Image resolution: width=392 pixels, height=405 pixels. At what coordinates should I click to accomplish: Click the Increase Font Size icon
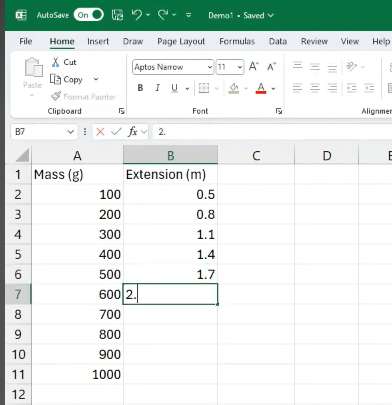coord(254,67)
